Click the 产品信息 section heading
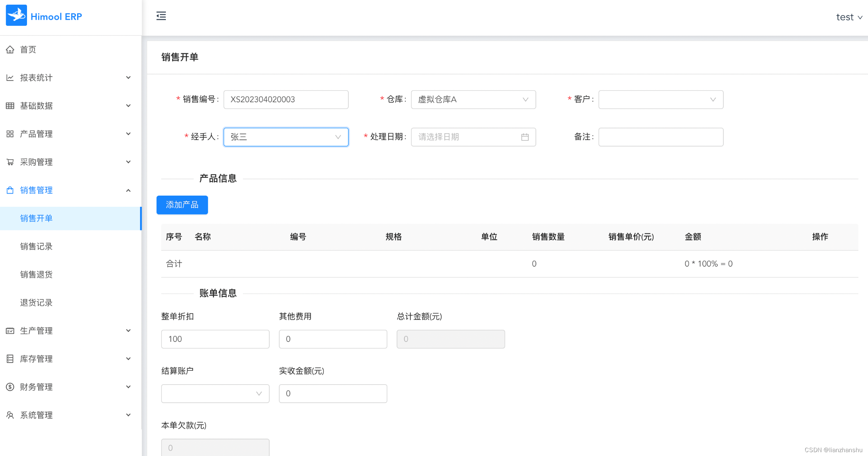The image size is (868, 456). pos(218,179)
